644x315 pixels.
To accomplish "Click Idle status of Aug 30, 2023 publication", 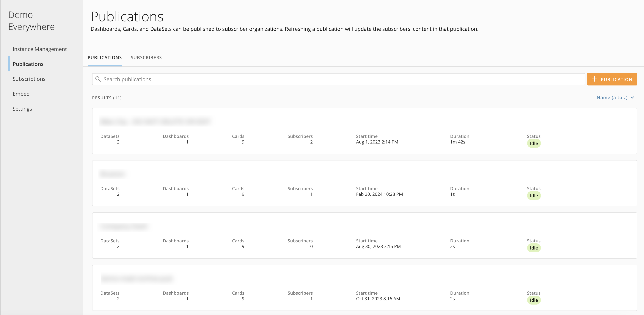I will [x=534, y=248].
